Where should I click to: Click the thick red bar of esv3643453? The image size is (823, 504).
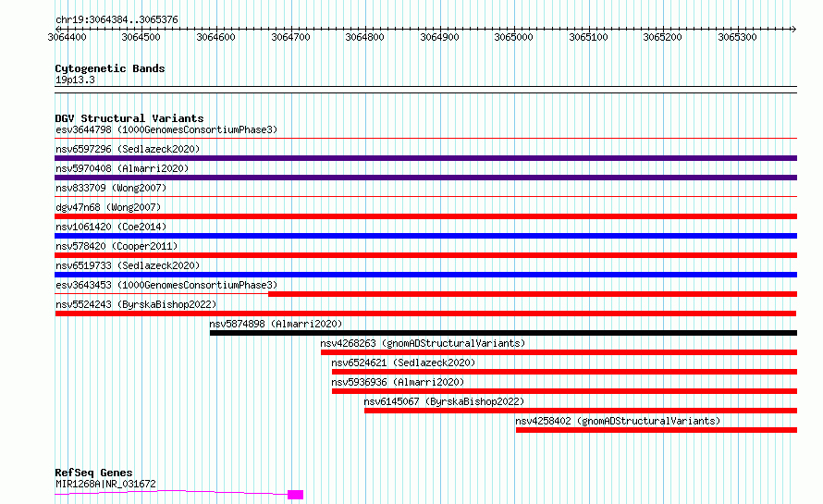pos(533,294)
